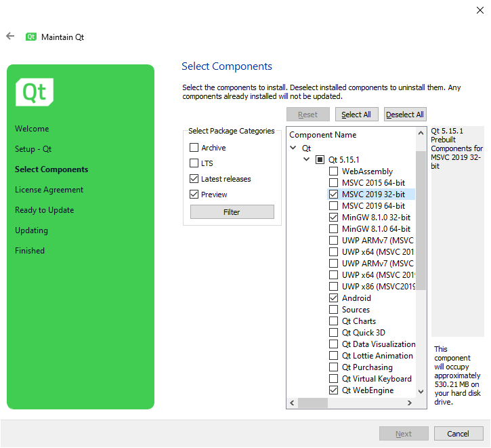491x448 pixels.
Task: Click the Qt logo in title bar
Action: coord(31,37)
